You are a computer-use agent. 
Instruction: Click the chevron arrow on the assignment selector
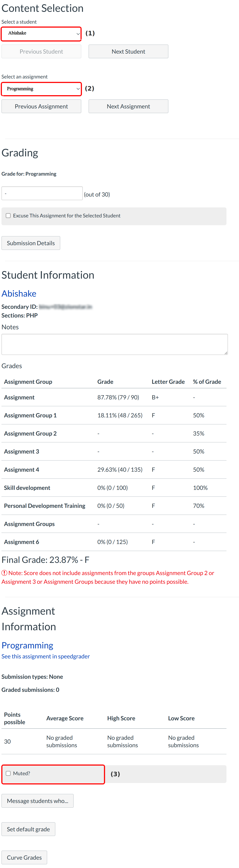coord(78,89)
